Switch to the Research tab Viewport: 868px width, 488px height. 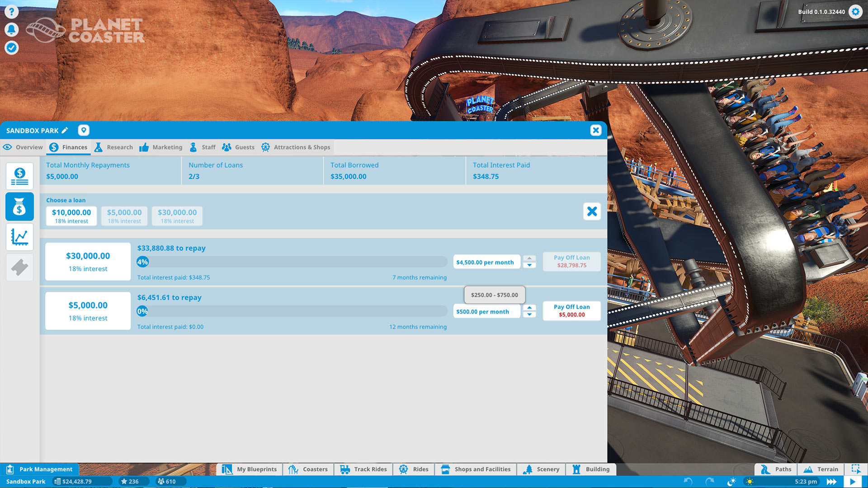coord(113,147)
